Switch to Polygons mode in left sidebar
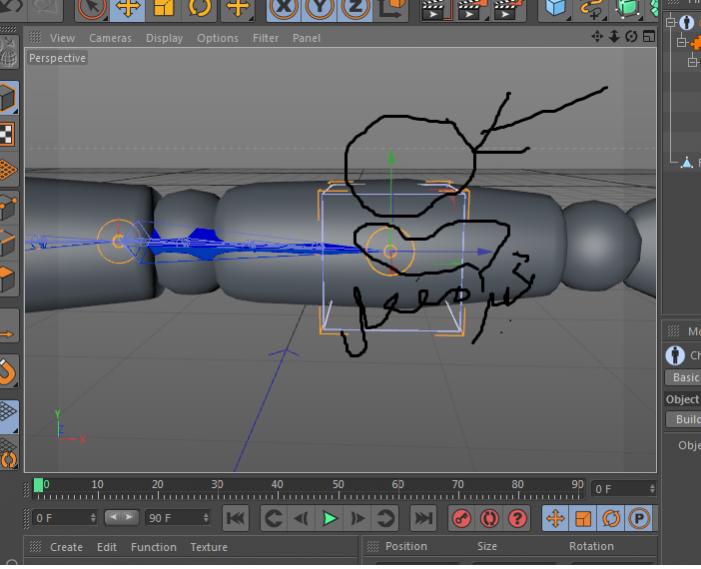701x569 pixels. point(6,277)
